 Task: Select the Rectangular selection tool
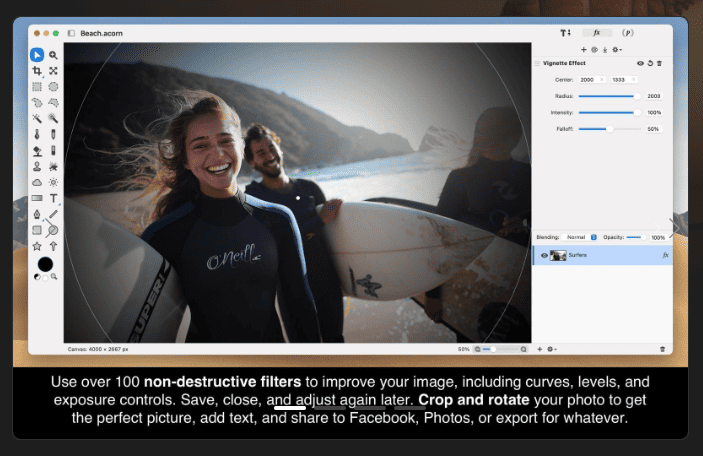37,87
